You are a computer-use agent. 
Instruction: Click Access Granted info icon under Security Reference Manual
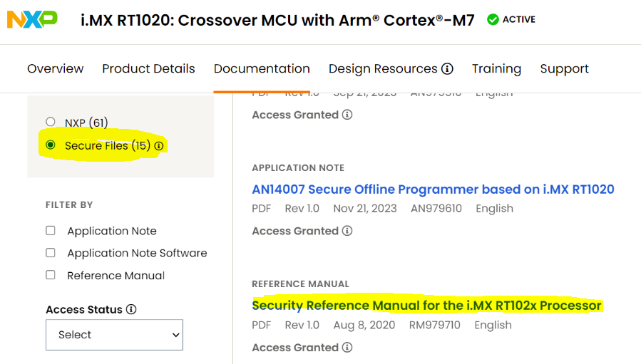[x=347, y=347]
